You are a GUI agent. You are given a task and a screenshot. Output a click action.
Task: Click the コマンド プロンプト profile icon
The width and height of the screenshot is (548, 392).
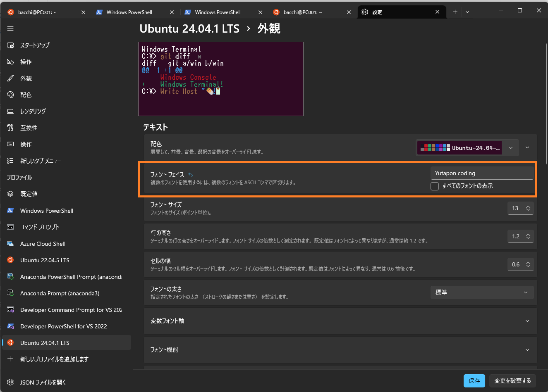[10, 227]
